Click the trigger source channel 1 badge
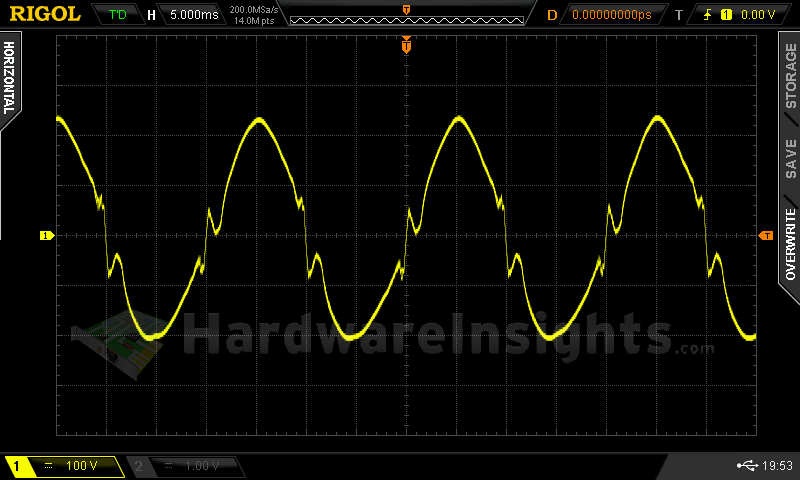 (x=726, y=15)
